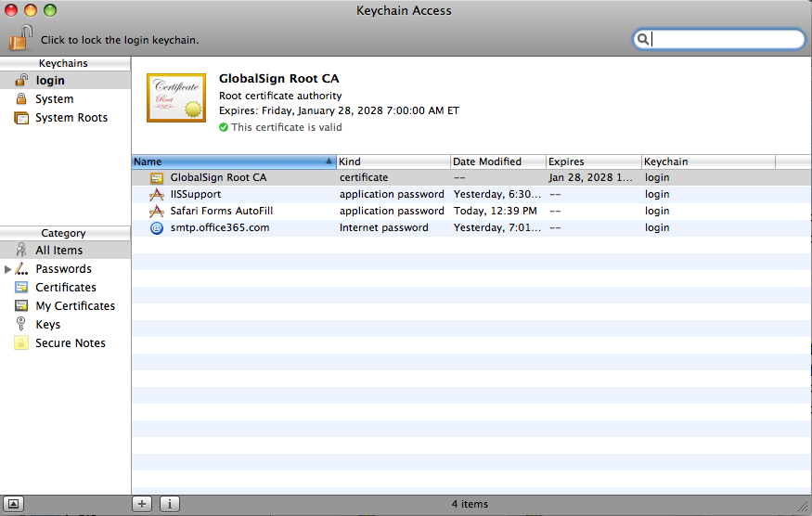Sort list by Date Modified column

pyautogui.click(x=498, y=161)
